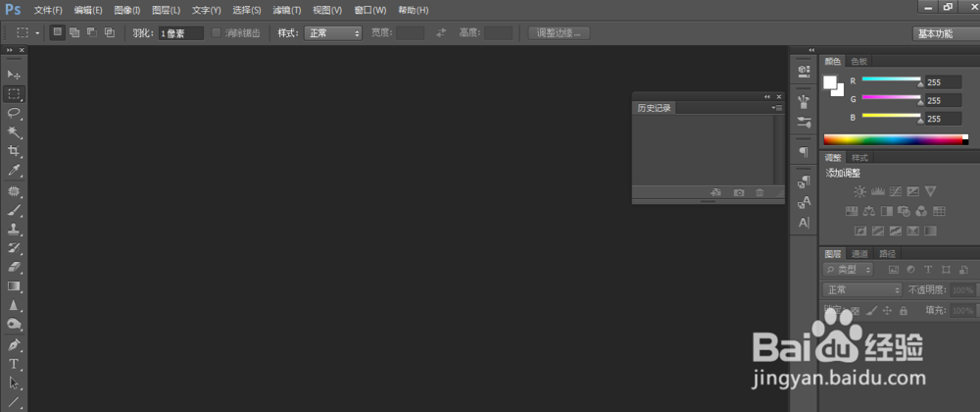Select the Move tool
Screen dimensions: 980x412
(x=14, y=75)
